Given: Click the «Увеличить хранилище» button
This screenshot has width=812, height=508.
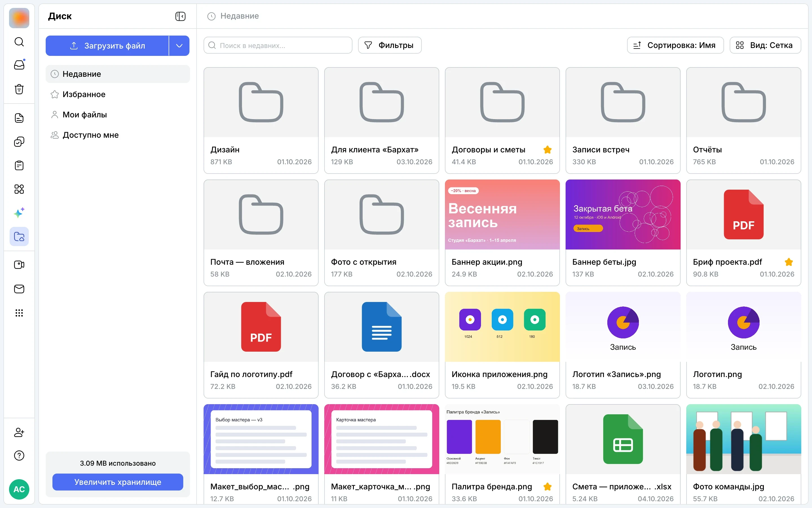Looking at the screenshot, I should (x=118, y=482).
